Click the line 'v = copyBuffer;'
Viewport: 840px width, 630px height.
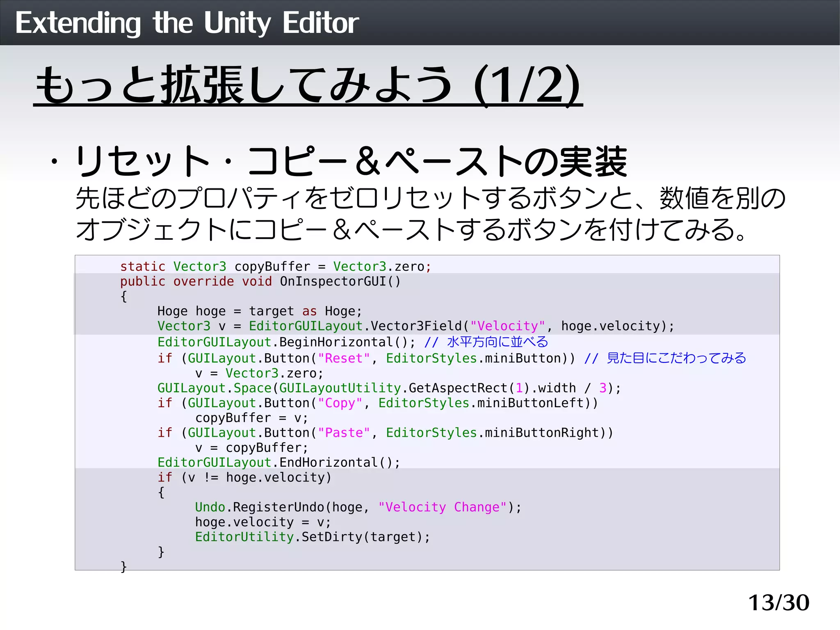(x=251, y=448)
